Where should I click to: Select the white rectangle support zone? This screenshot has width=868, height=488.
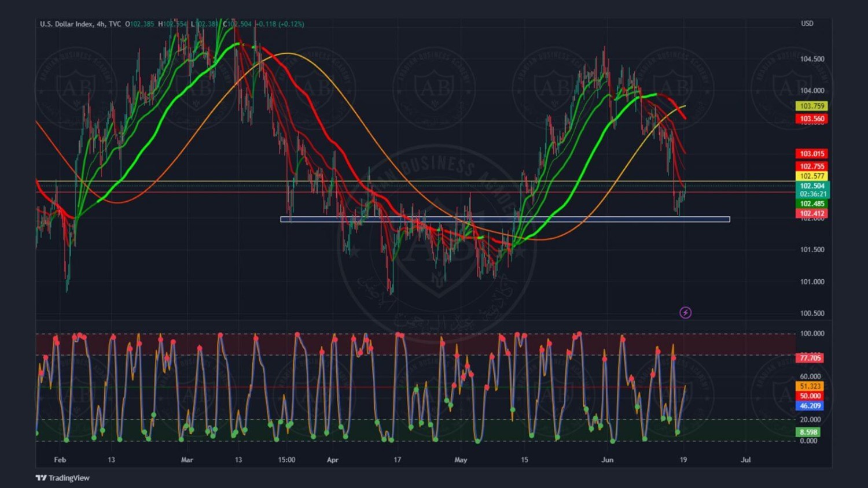click(x=505, y=220)
